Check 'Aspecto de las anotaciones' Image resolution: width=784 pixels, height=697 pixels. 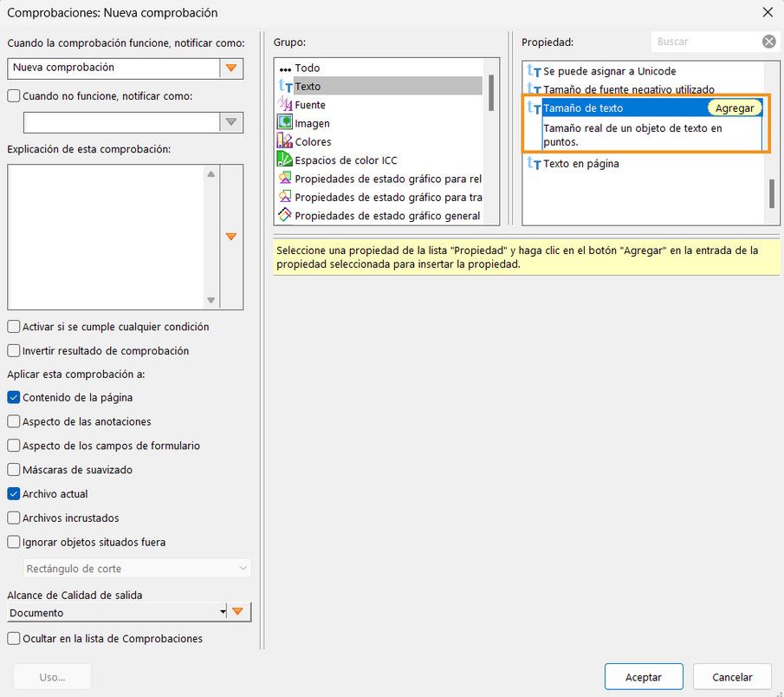coord(14,422)
